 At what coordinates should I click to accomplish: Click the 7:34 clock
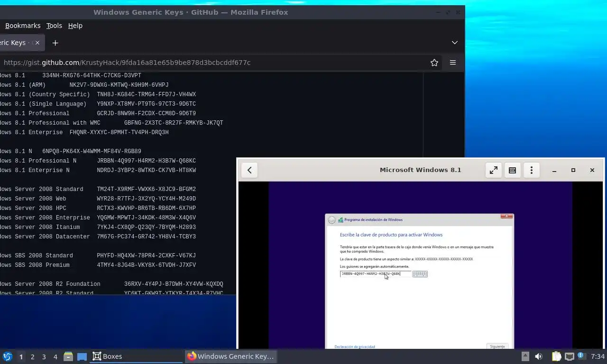point(598,356)
